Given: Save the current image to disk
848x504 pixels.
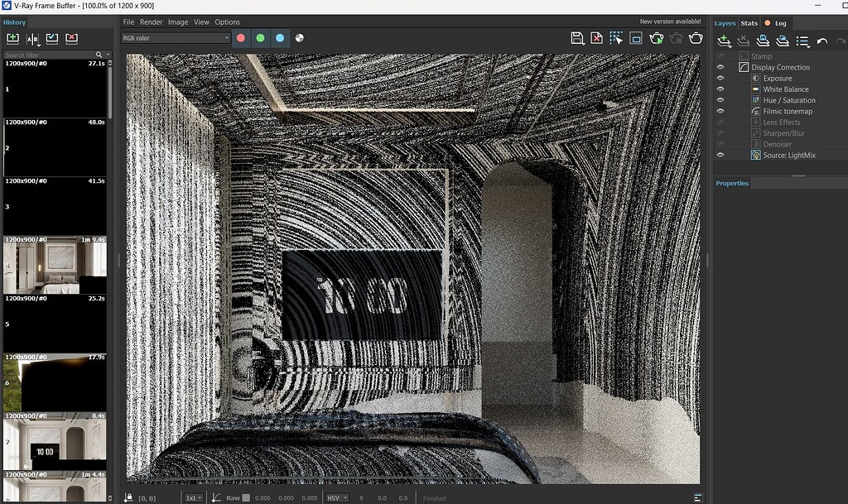Looking at the screenshot, I should coord(576,38).
